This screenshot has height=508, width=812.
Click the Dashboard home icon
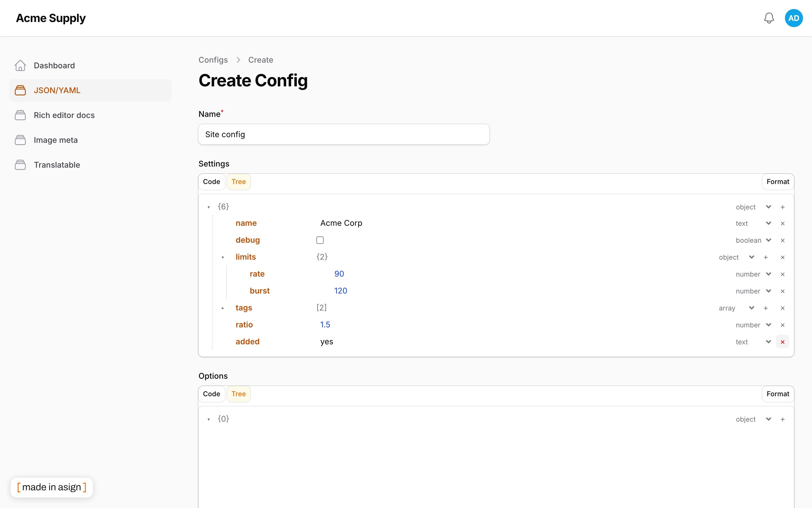20,65
